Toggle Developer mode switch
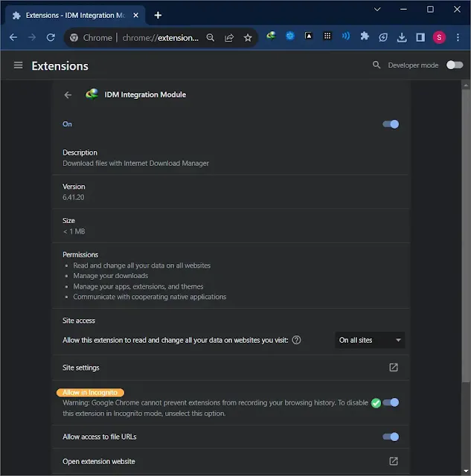The height and width of the screenshot is (476, 471). 455,65
